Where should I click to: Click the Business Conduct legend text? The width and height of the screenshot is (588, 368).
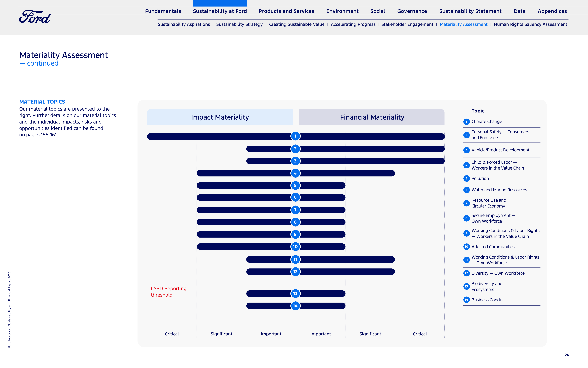(x=489, y=300)
